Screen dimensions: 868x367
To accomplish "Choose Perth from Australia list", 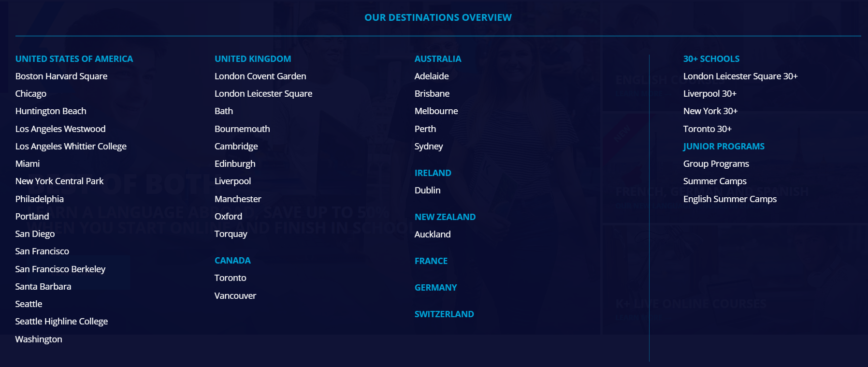I will [x=425, y=129].
